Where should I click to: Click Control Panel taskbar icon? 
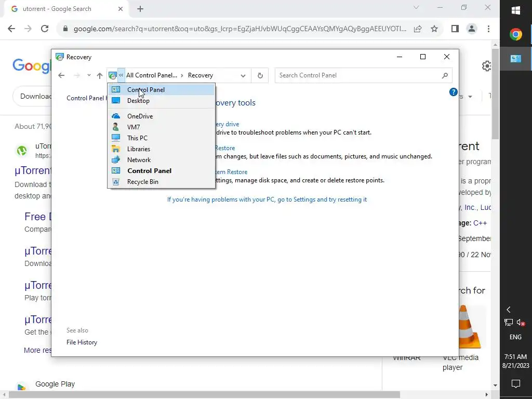click(x=516, y=59)
